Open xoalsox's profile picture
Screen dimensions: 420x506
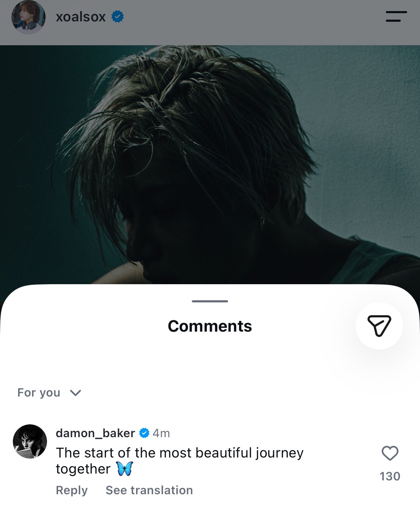(29, 17)
